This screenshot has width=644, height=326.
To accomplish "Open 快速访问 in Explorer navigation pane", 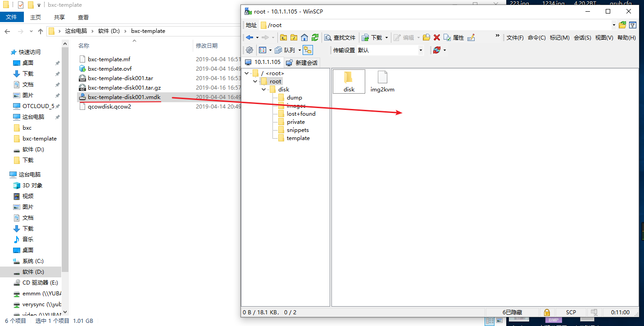I will 29,52.
